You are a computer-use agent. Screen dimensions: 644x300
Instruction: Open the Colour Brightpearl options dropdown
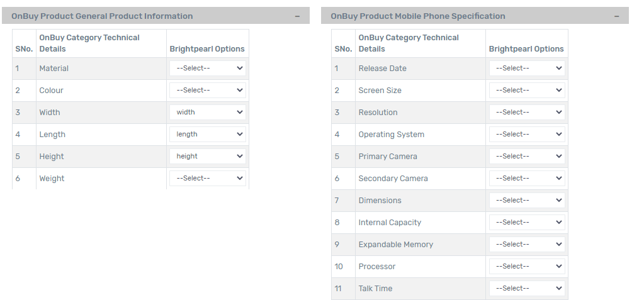pos(207,91)
